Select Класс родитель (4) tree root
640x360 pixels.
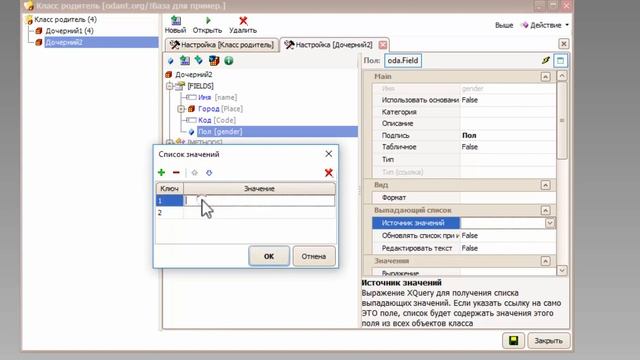click(65, 19)
